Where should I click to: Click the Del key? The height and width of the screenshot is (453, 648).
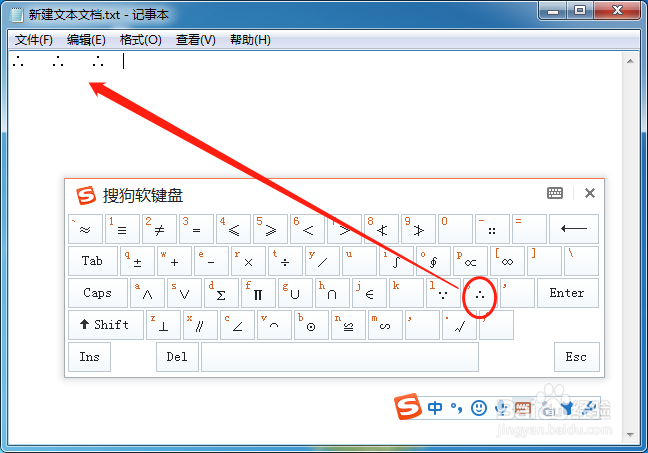177,357
